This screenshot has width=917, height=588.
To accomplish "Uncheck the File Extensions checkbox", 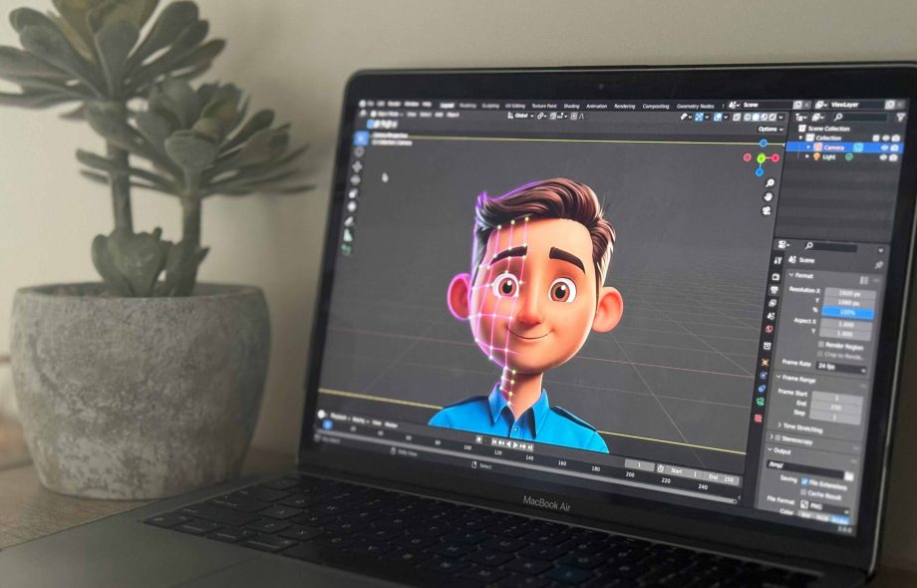I will click(x=805, y=481).
